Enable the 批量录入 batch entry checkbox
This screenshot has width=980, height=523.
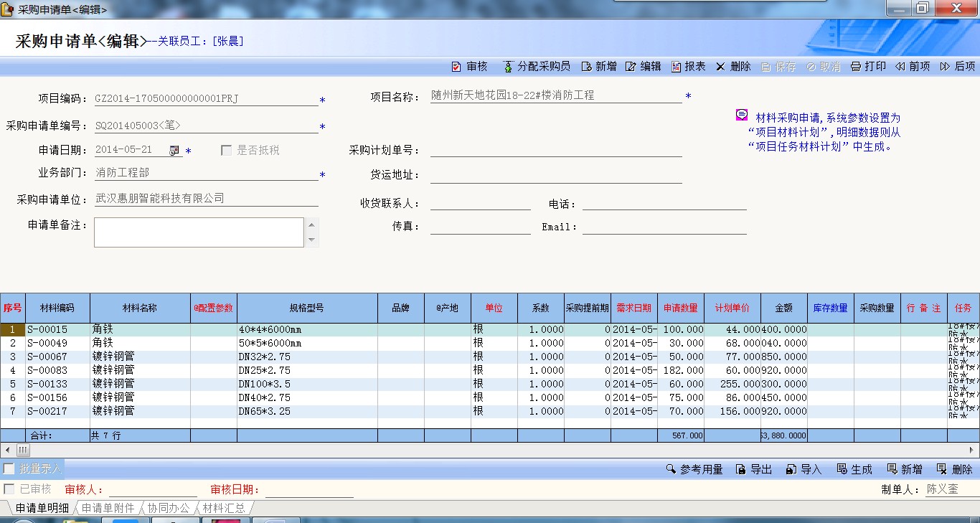coord(9,468)
